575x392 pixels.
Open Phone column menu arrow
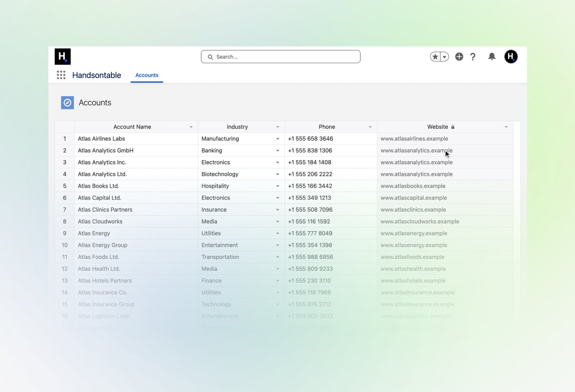pyautogui.click(x=370, y=127)
